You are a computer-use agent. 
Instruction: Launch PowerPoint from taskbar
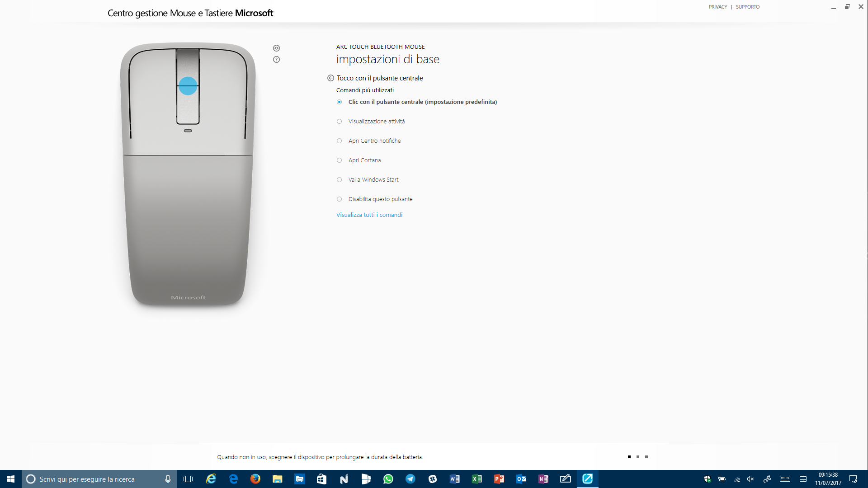click(x=499, y=479)
